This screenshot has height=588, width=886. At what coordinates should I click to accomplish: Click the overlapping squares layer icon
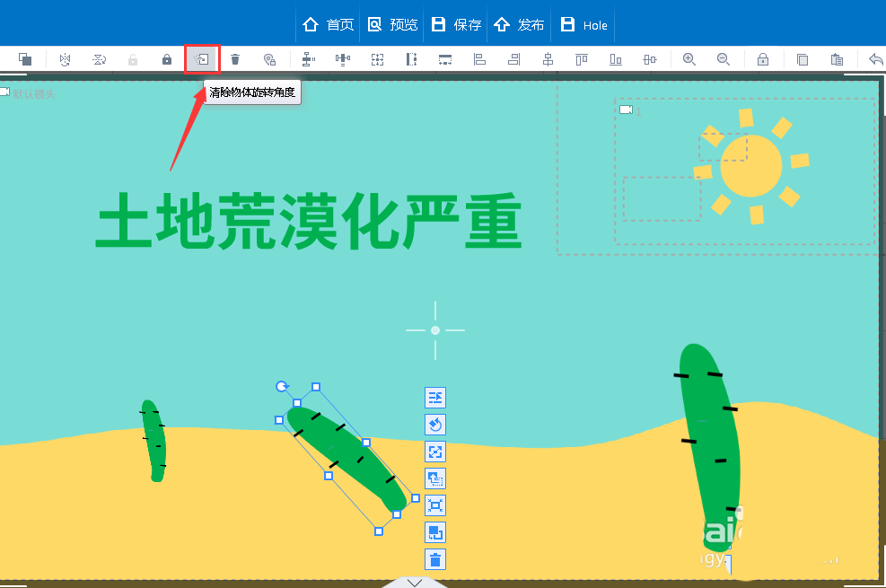(25, 59)
